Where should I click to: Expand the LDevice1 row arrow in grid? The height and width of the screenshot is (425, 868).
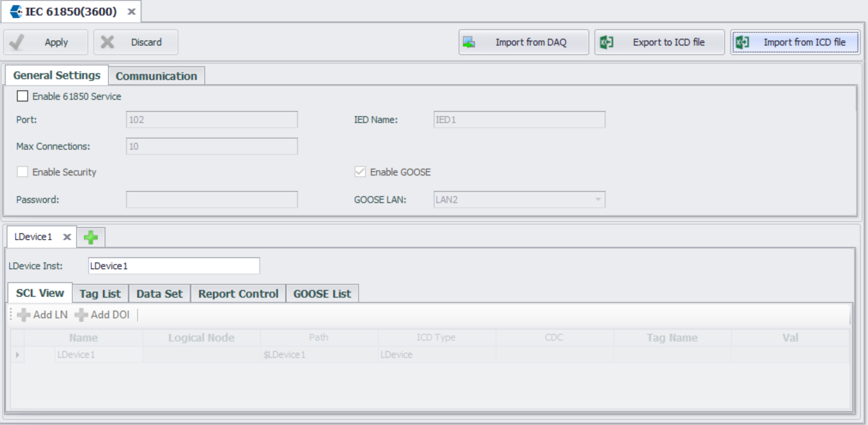click(18, 355)
